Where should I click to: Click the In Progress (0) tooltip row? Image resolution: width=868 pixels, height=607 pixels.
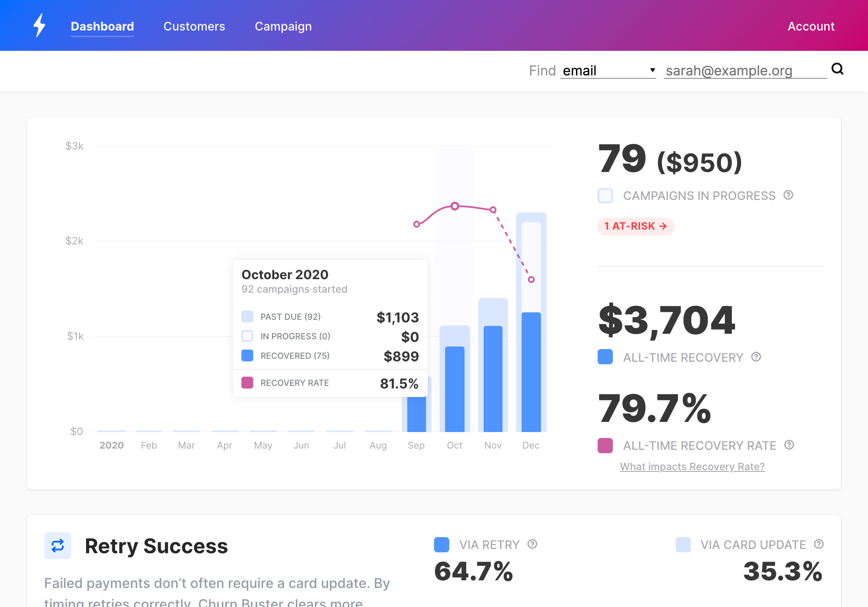[330, 336]
